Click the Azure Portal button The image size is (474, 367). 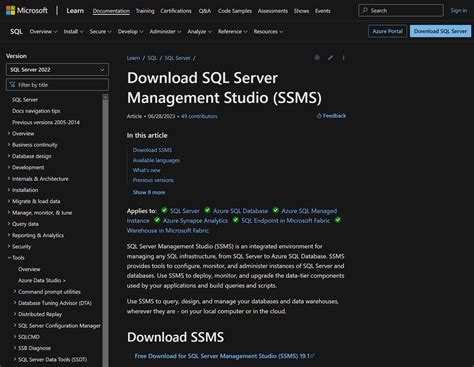coord(387,31)
